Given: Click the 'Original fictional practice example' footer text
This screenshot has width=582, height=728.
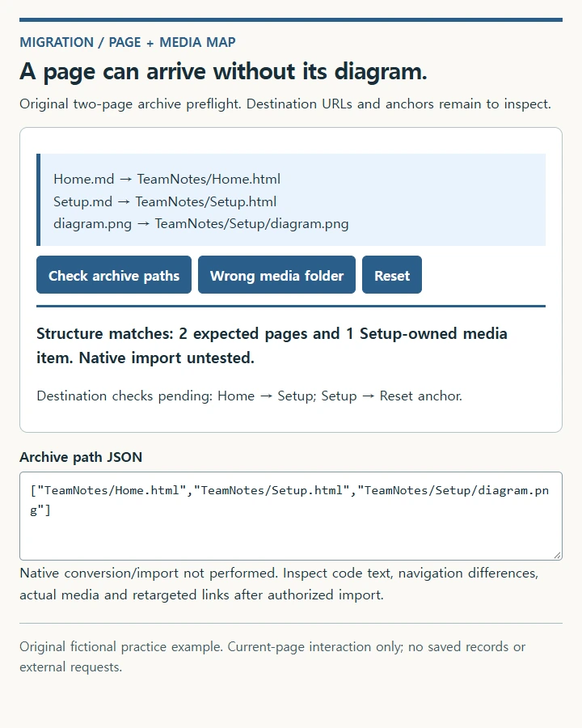Looking at the screenshot, I should 272,657.
